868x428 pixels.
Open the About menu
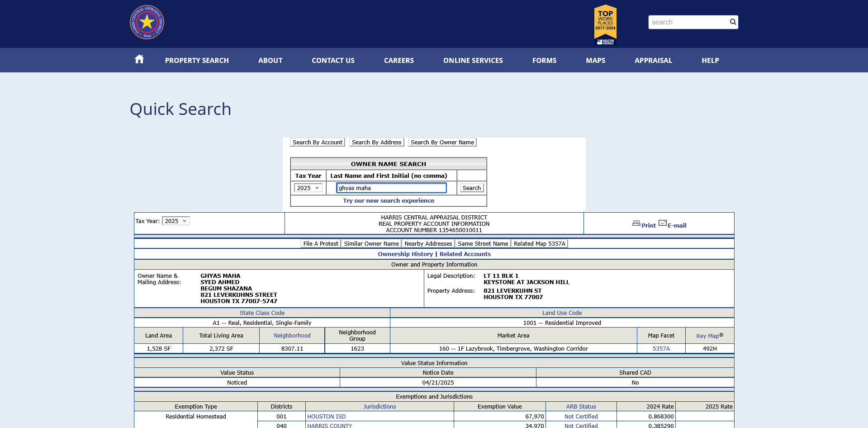[270, 61]
